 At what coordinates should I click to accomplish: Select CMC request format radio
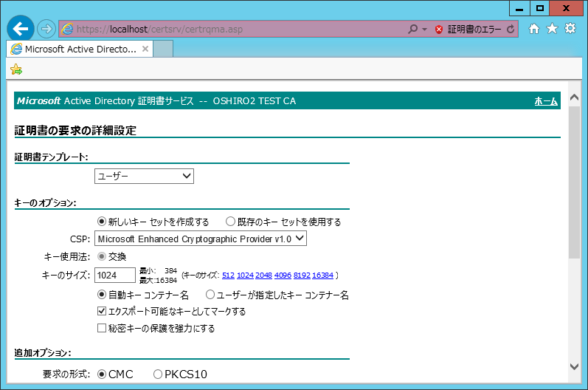click(102, 374)
